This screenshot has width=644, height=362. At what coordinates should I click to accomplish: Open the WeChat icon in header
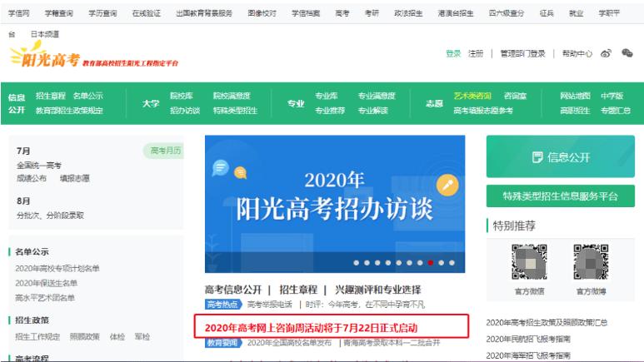627,53
